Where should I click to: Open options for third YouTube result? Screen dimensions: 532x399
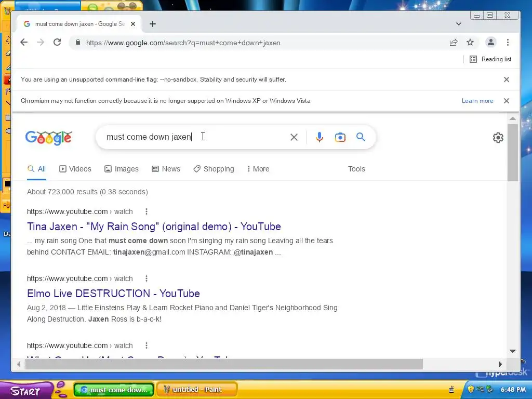coord(146,345)
